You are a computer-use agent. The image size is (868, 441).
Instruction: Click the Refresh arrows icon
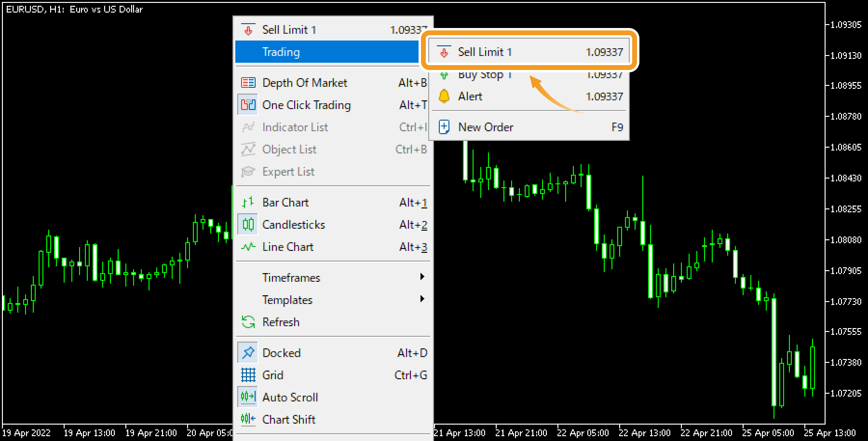click(248, 322)
